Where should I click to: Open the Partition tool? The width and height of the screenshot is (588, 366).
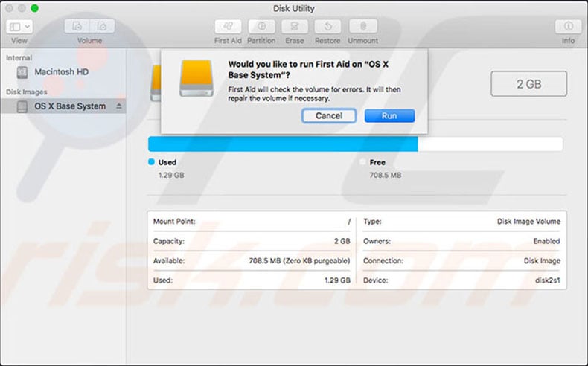pyautogui.click(x=261, y=27)
